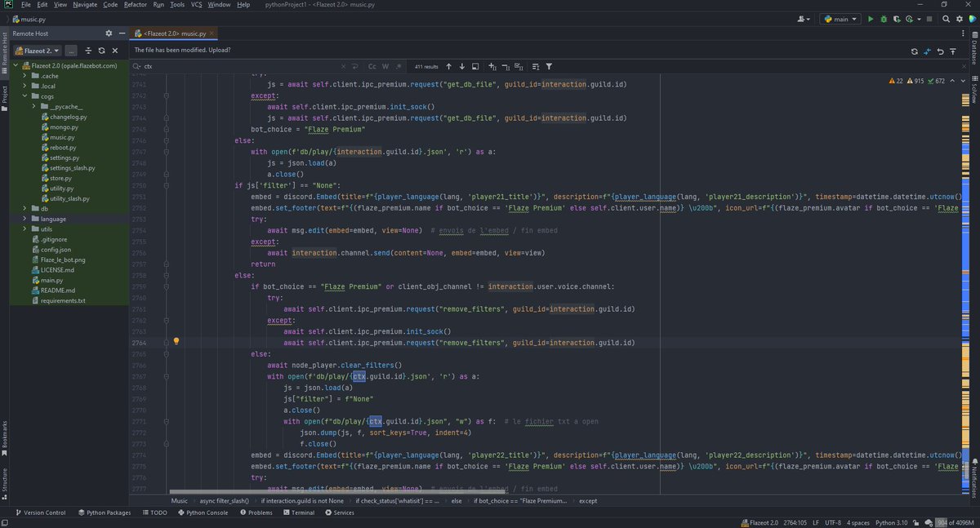The width and height of the screenshot is (980, 528).
Task: Switch to the Terminal tab
Action: (x=298, y=512)
